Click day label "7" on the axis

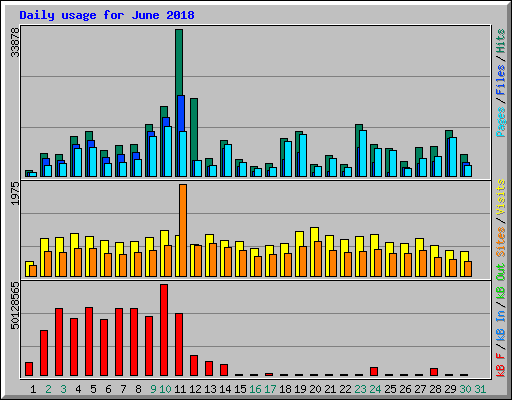coord(123,389)
